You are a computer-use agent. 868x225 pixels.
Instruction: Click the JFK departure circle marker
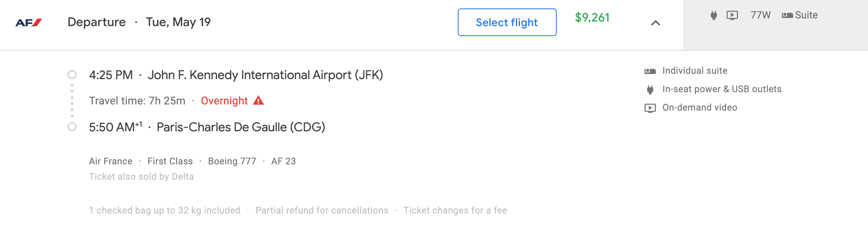click(x=72, y=74)
